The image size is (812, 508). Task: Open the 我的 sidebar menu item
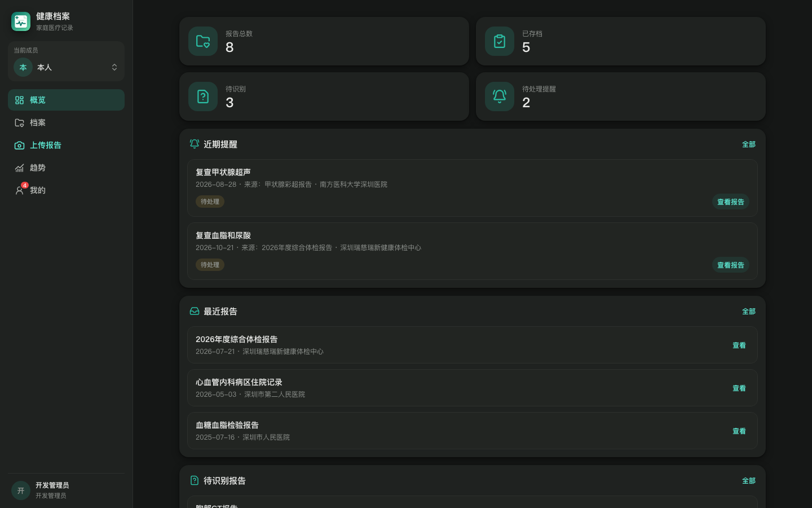[x=66, y=190]
